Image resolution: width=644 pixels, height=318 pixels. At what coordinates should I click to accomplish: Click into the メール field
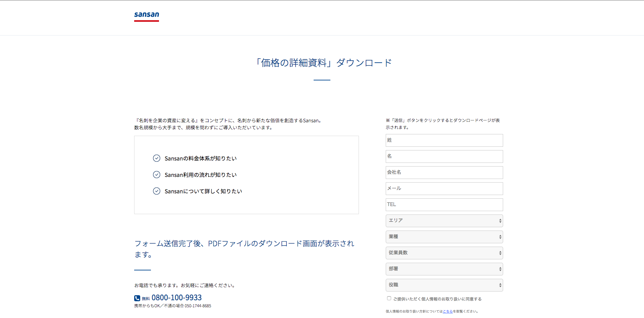(x=444, y=189)
